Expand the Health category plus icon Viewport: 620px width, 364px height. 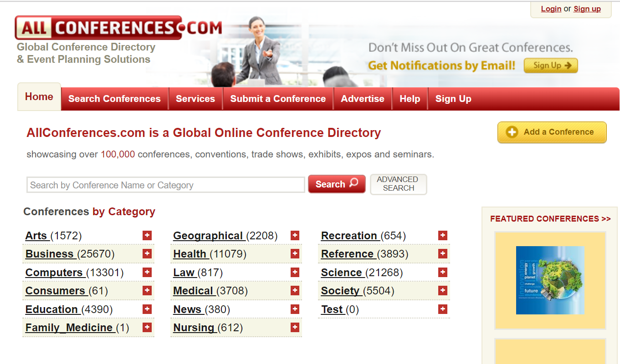pos(295,253)
